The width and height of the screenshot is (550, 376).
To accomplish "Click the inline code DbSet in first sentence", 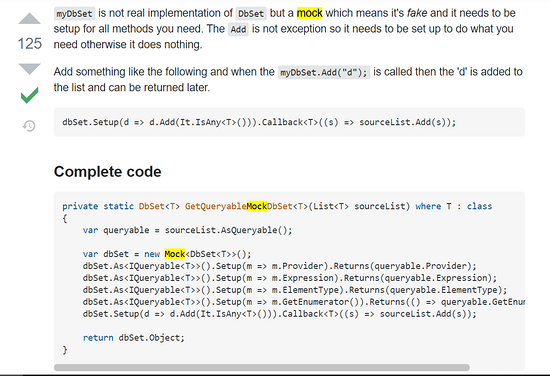I will [251, 14].
